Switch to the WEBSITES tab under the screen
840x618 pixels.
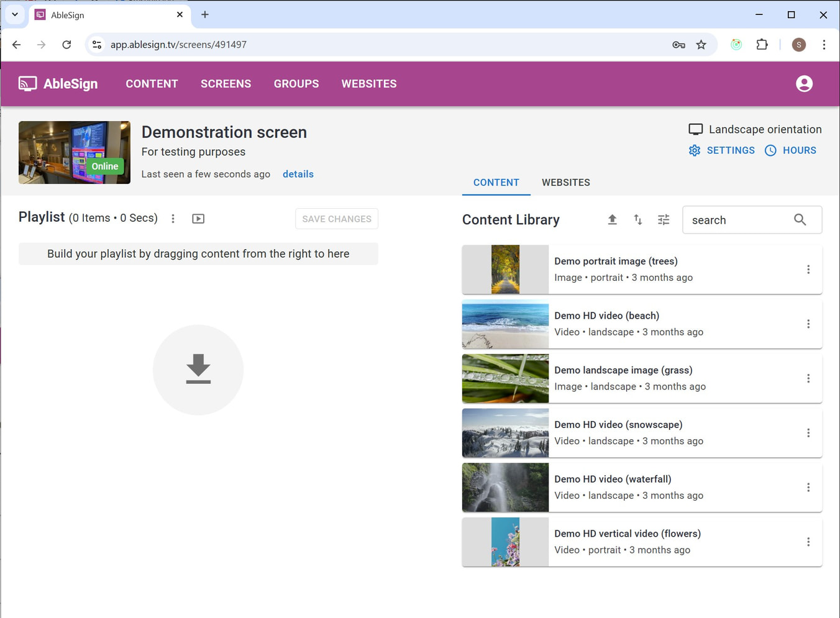point(565,183)
